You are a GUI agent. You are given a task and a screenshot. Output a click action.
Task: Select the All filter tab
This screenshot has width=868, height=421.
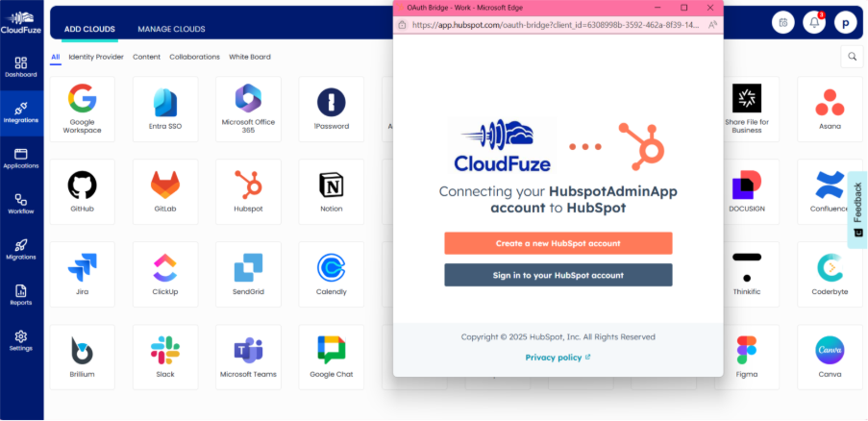point(56,57)
